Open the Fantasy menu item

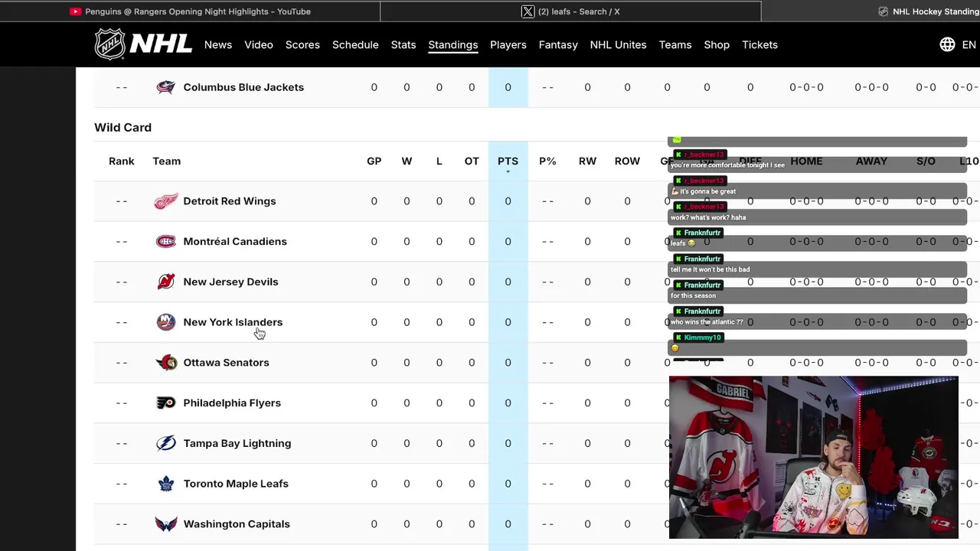pyautogui.click(x=558, y=44)
